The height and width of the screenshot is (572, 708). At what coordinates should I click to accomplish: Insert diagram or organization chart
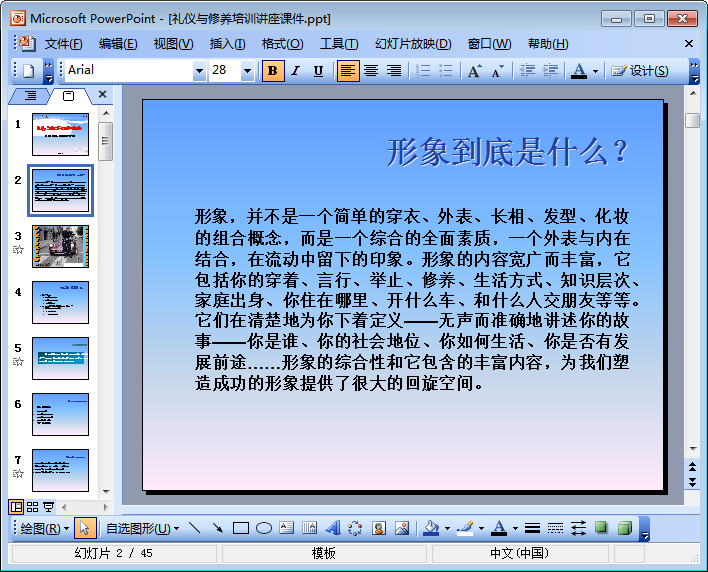(x=355, y=528)
